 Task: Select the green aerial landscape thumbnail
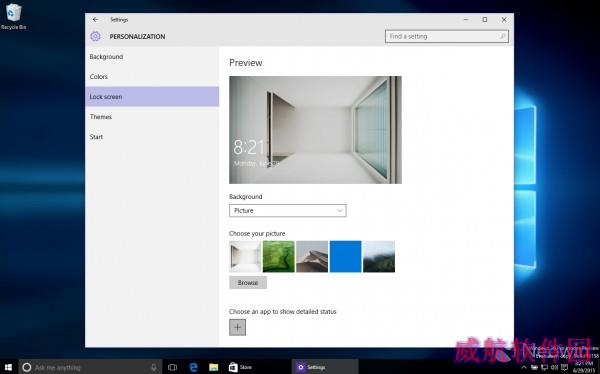279,256
